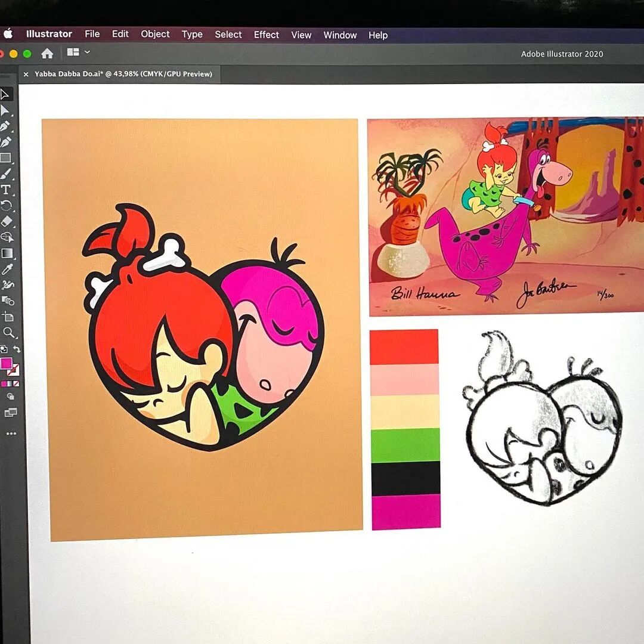Screen dimensions: 644x644
Task: Set paint type to None
Action: coord(16,384)
